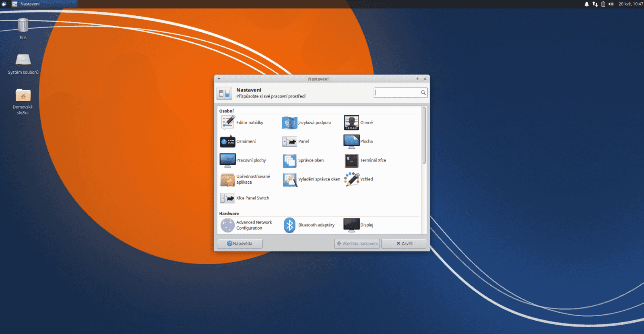Click the Zavřít button

pos(404,243)
